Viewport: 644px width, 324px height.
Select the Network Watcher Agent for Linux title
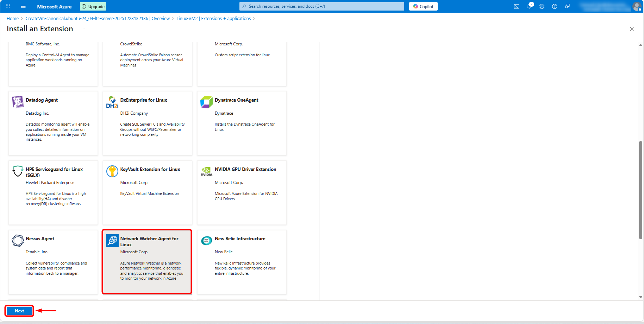pyautogui.click(x=149, y=242)
